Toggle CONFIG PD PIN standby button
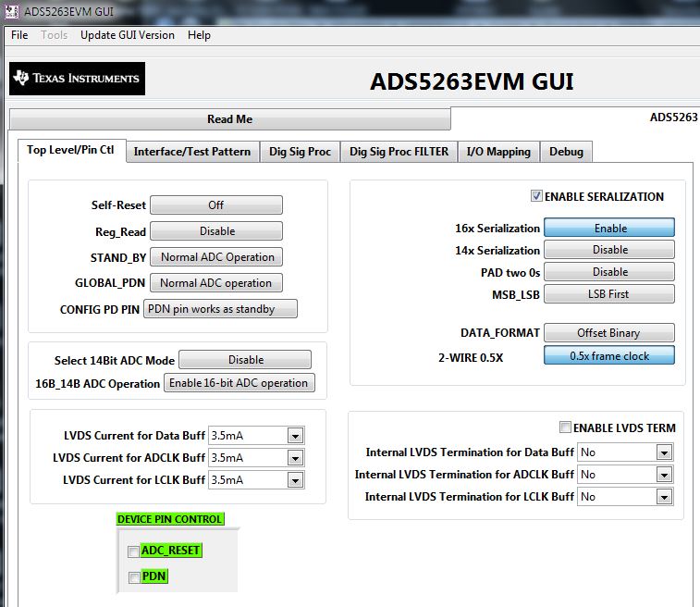The height and width of the screenshot is (607, 700). click(x=220, y=309)
